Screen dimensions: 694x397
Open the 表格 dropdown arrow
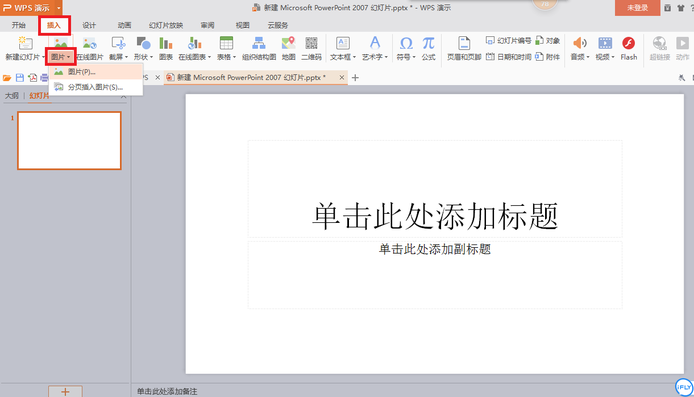(234, 57)
